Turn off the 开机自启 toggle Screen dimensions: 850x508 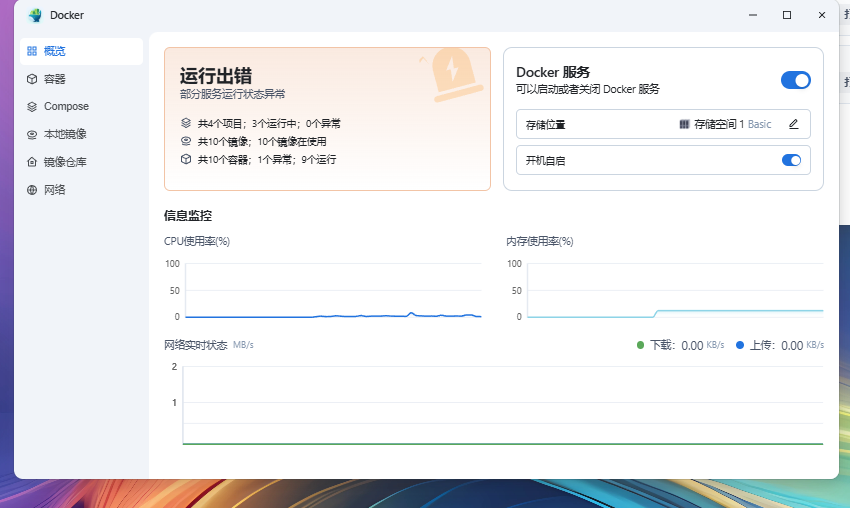(791, 160)
